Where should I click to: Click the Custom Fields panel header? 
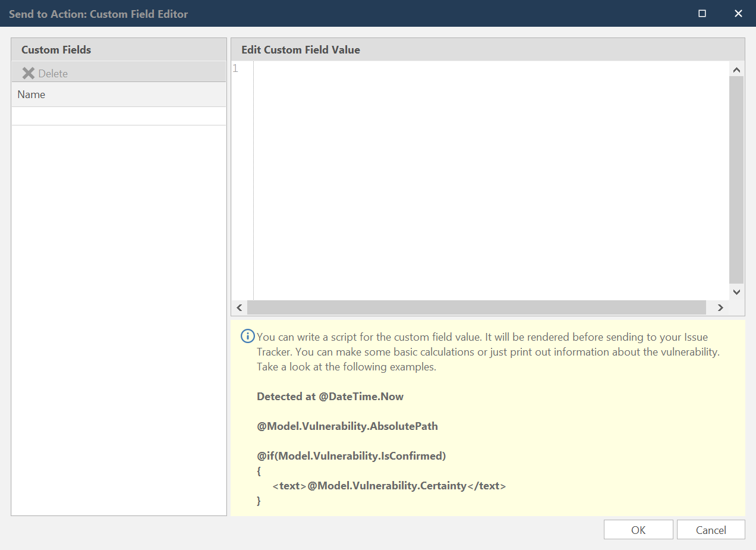click(119, 50)
